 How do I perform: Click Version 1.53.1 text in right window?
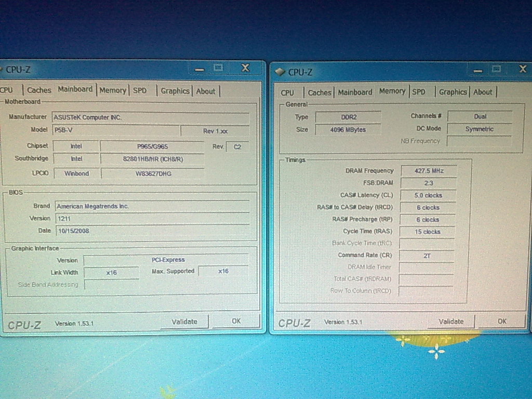343,322
